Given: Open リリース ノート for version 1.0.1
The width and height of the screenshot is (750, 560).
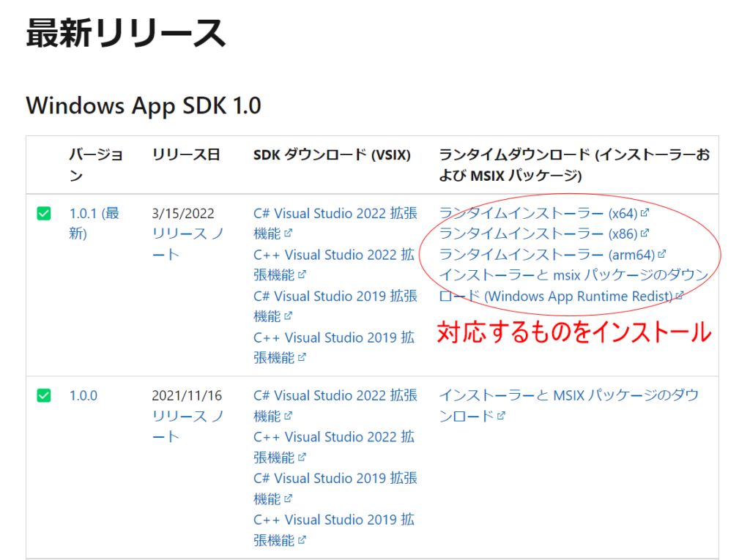Looking at the screenshot, I should pyautogui.click(x=187, y=244).
